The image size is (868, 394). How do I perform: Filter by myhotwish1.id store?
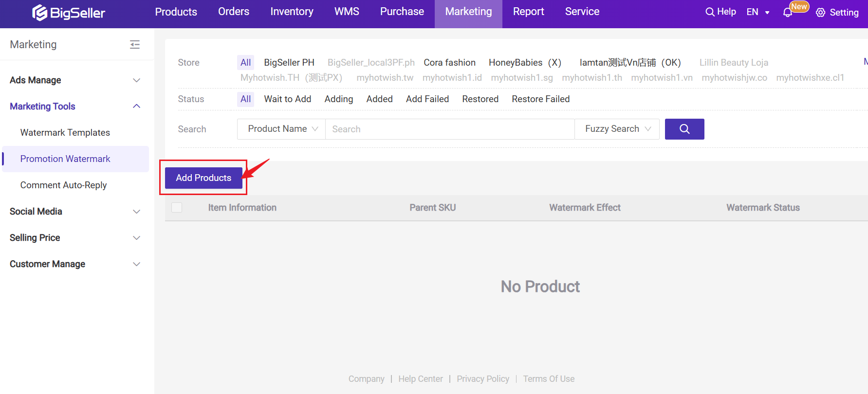(452, 78)
